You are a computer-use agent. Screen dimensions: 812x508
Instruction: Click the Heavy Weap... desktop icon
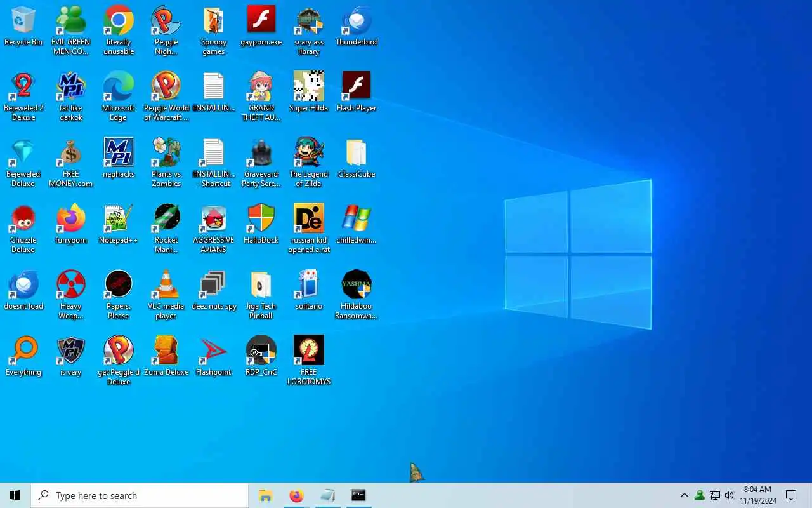click(x=71, y=295)
